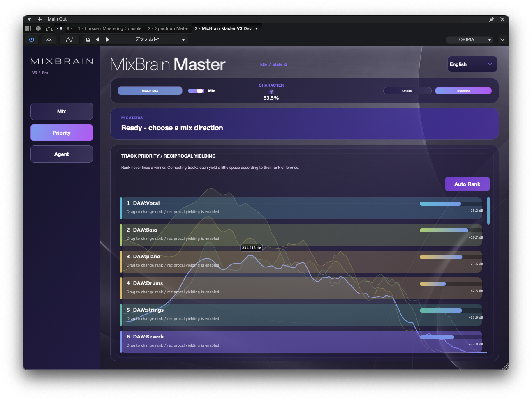
Task: Switch to Lurssen Mastering Console tab
Action: pyautogui.click(x=110, y=28)
